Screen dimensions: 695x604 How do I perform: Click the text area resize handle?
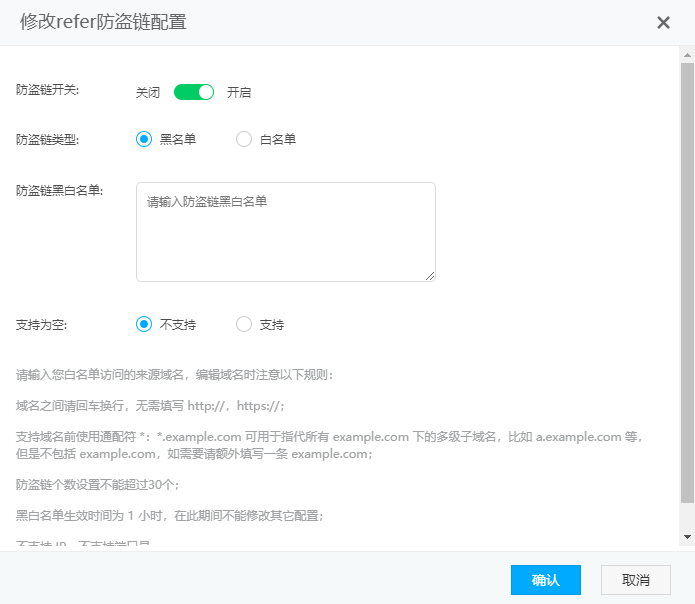[430, 276]
